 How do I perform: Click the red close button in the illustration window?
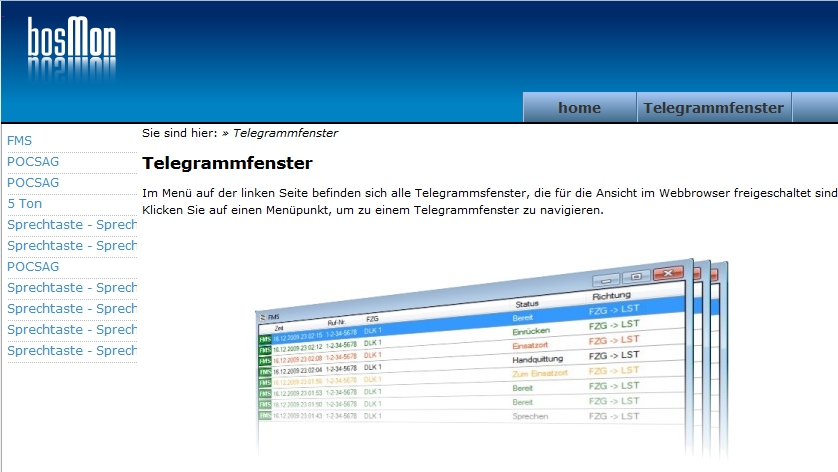click(x=668, y=273)
